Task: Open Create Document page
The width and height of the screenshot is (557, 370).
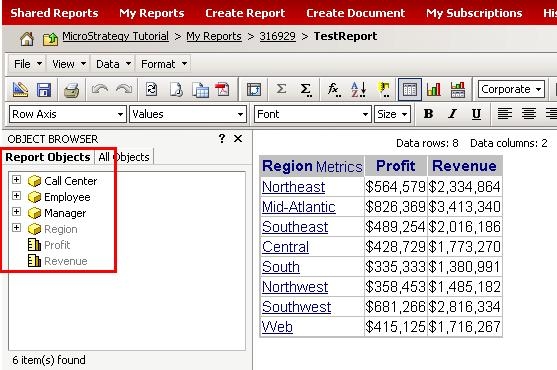Action: [x=355, y=13]
